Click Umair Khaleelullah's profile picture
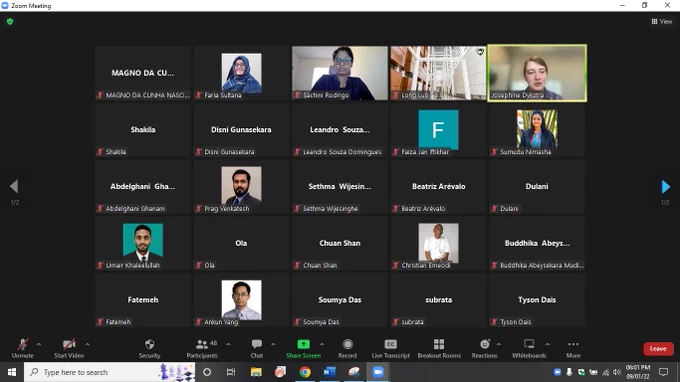The image size is (680, 382). click(x=143, y=242)
